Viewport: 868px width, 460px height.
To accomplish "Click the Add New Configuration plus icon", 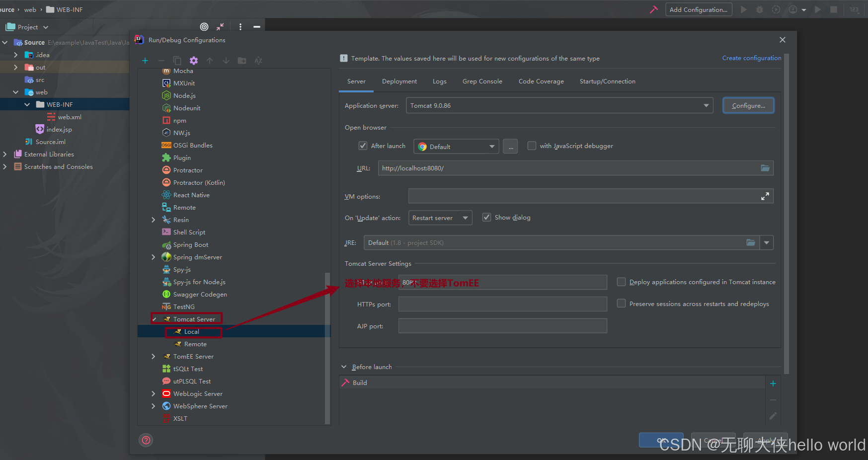I will click(x=145, y=61).
